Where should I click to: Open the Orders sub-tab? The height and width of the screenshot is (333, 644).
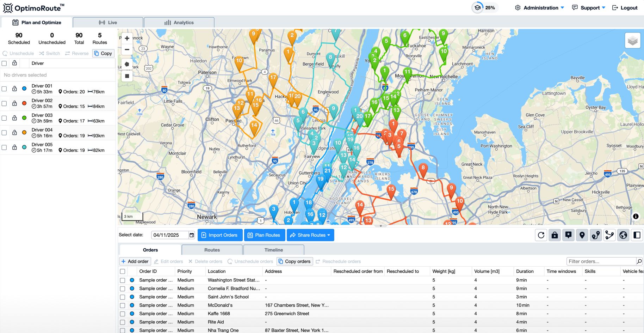coord(150,250)
